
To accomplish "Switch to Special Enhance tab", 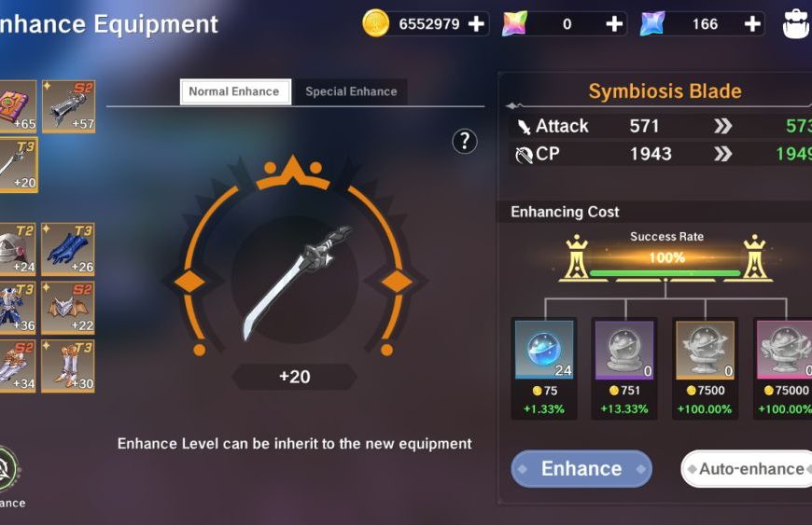I will point(351,91).
